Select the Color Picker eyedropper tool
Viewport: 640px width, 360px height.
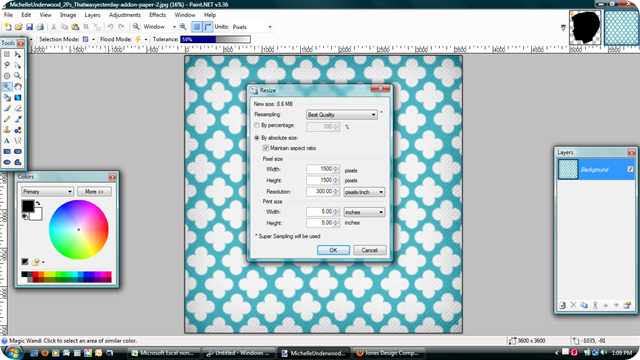click(18, 119)
